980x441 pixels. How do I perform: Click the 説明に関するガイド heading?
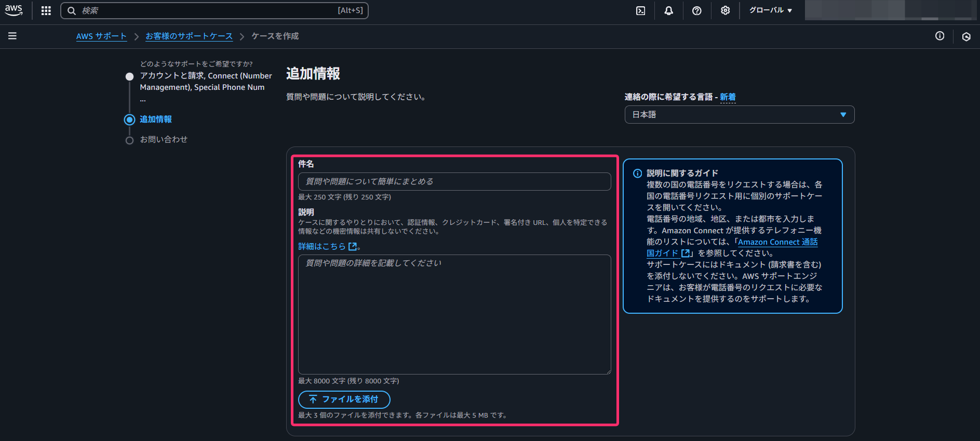click(x=682, y=173)
